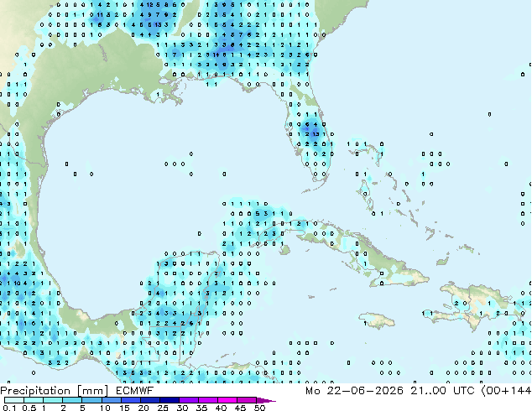
Task: Click the '(00+144' forecast offset text
Action: (x=506, y=390)
